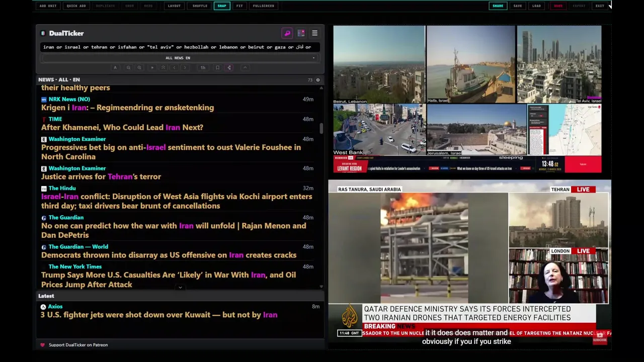The height and width of the screenshot is (362, 644).
Task: Click the QUICK ADD toolbar button
Action: click(x=76, y=6)
